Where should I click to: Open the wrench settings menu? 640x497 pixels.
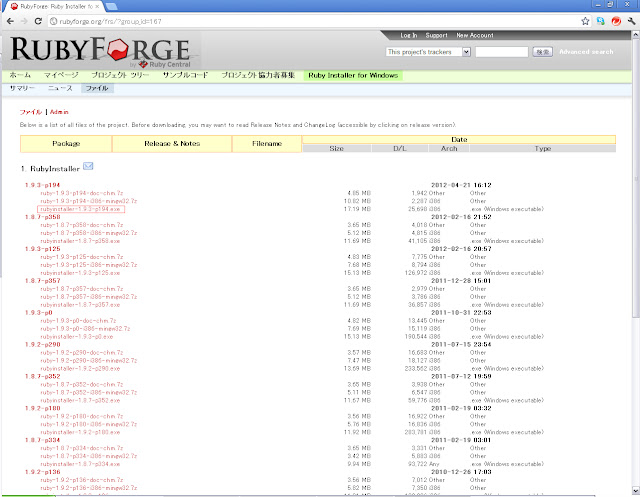coord(631,21)
